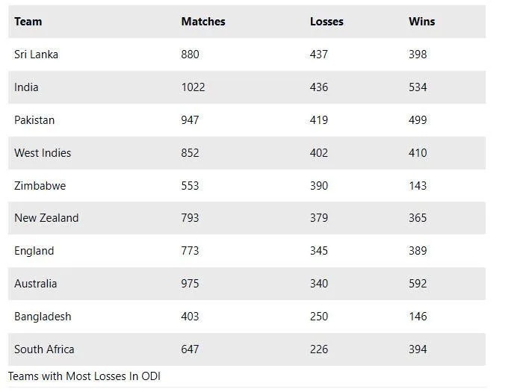Click Sri Lanka's losses value 437
Viewport: 532px width, 392px height.
tap(319, 55)
